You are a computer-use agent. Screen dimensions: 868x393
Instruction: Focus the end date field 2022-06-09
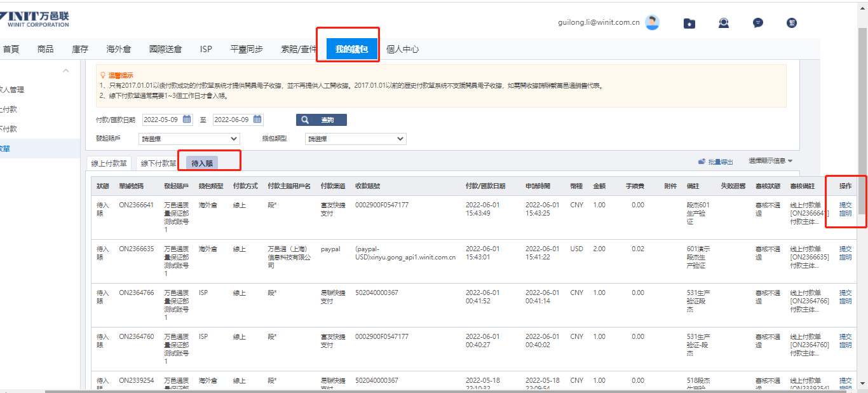(x=238, y=119)
